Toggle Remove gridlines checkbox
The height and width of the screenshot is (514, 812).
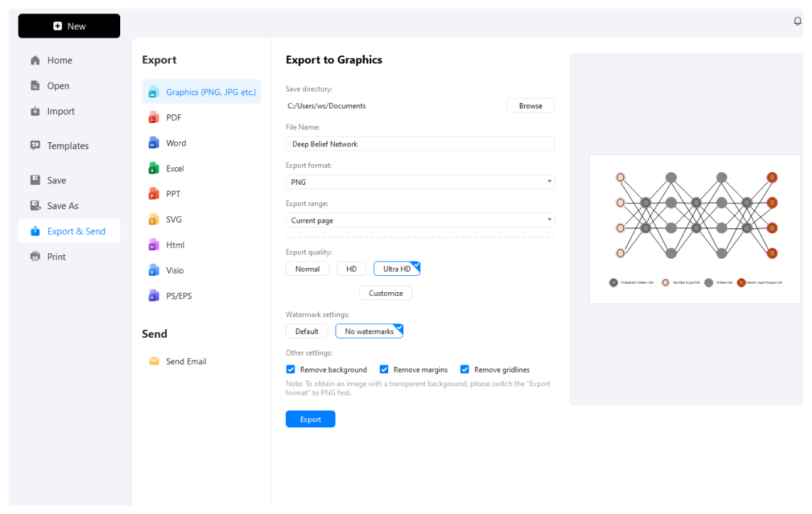(464, 369)
